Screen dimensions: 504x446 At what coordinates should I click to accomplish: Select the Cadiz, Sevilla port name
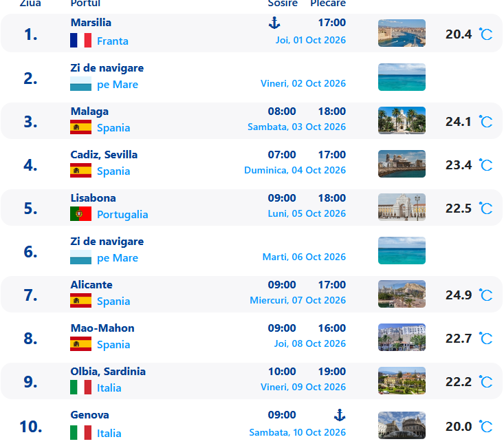[x=104, y=155]
